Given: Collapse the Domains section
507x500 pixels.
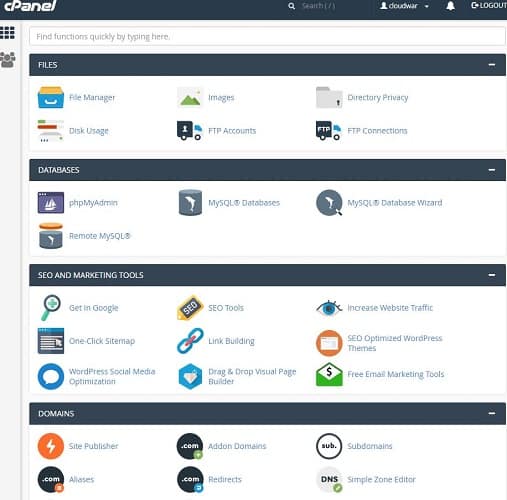Looking at the screenshot, I should coord(492,413).
